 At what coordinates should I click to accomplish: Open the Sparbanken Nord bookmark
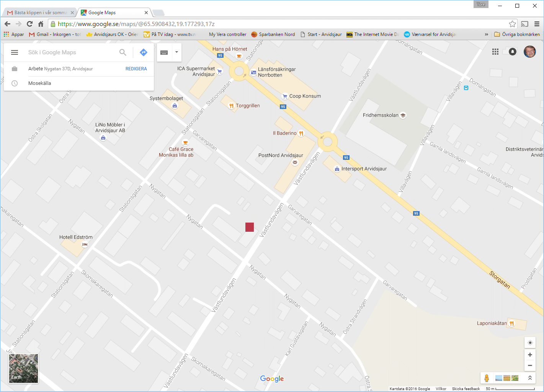(x=273, y=34)
